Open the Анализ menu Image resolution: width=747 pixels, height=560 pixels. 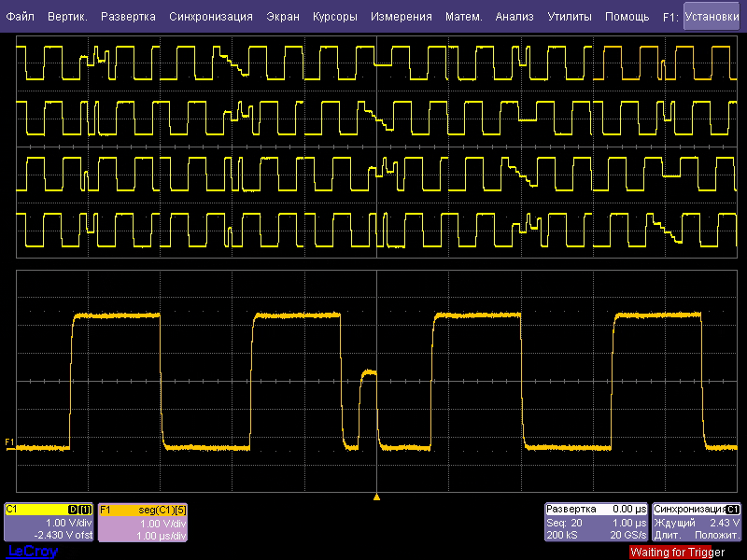pos(514,17)
